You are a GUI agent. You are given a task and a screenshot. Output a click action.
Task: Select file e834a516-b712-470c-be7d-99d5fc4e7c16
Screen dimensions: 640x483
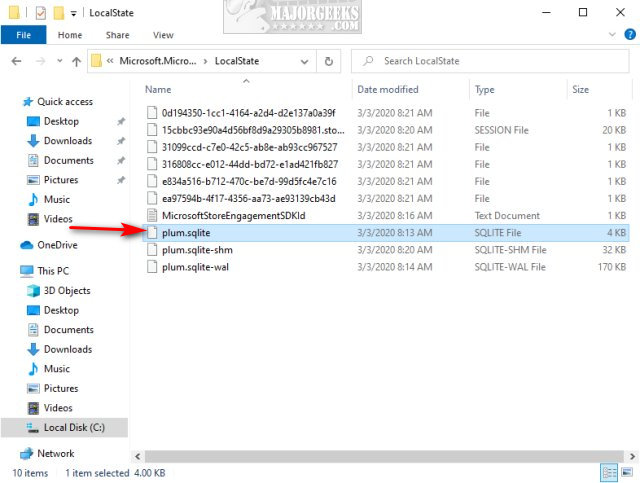click(x=386, y=182)
